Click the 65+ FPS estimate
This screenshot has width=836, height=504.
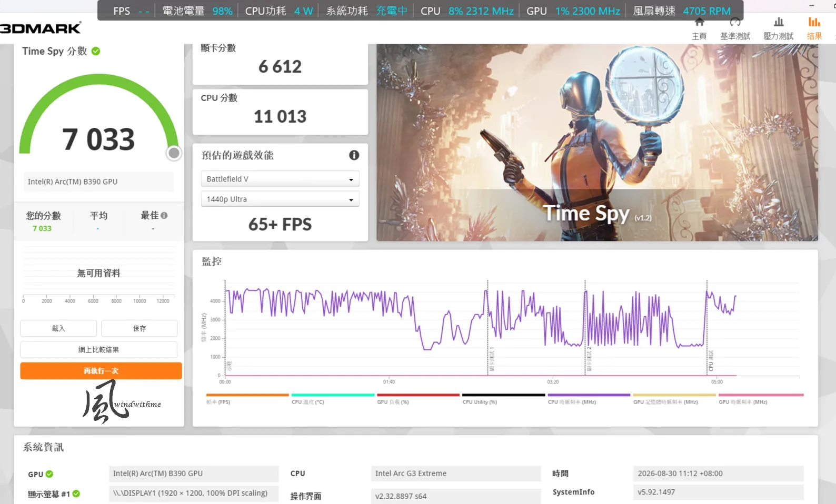click(x=280, y=225)
